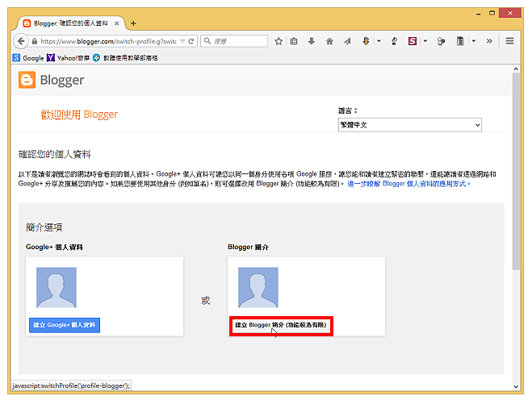This screenshot has width=532, height=400.
Task: Open the language dropdown showing 繁體中文
Action: [410, 125]
